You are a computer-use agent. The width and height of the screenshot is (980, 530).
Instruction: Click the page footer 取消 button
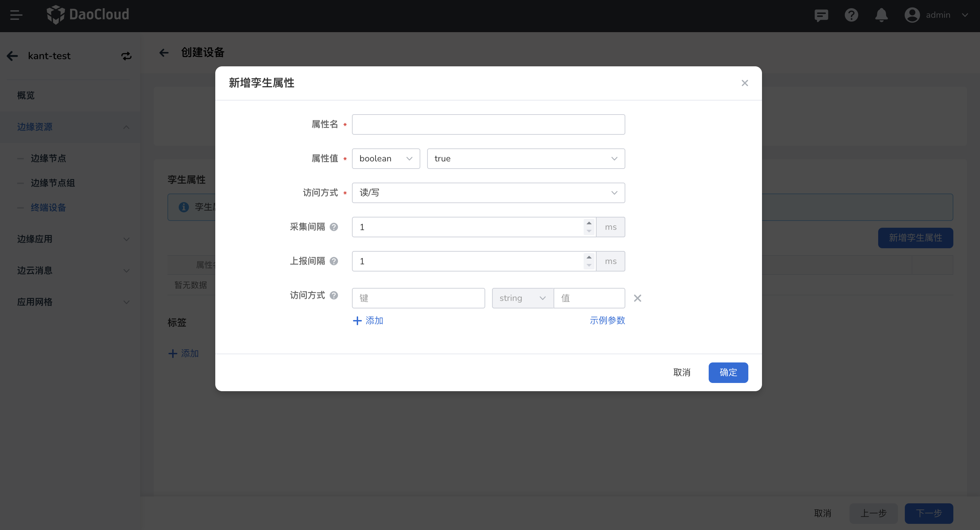[822, 513]
